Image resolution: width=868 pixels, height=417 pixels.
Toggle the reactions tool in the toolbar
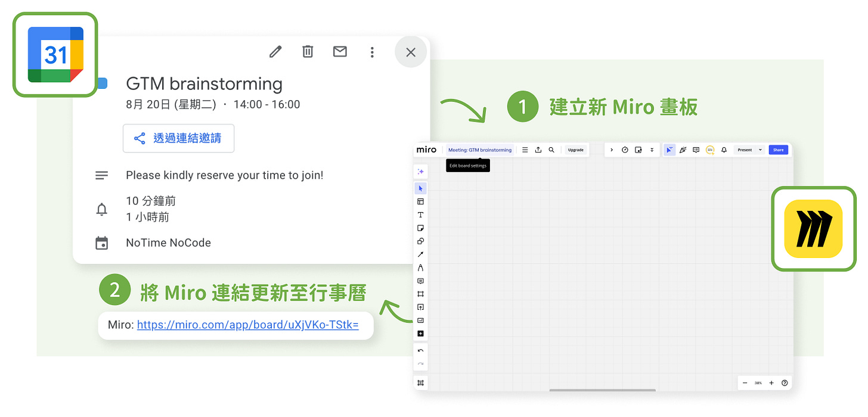[x=683, y=150]
